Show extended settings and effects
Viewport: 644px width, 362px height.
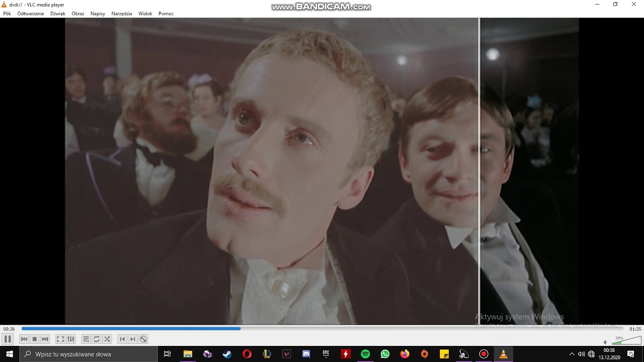(x=70, y=339)
